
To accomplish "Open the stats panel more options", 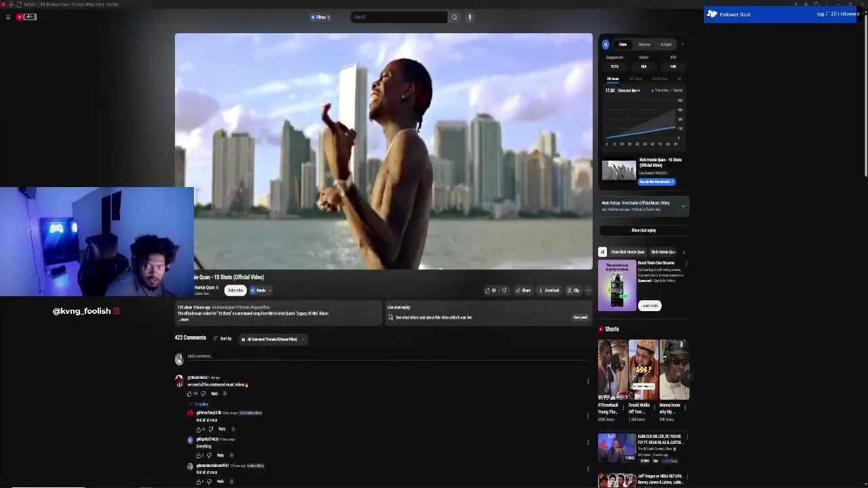I will point(683,45).
